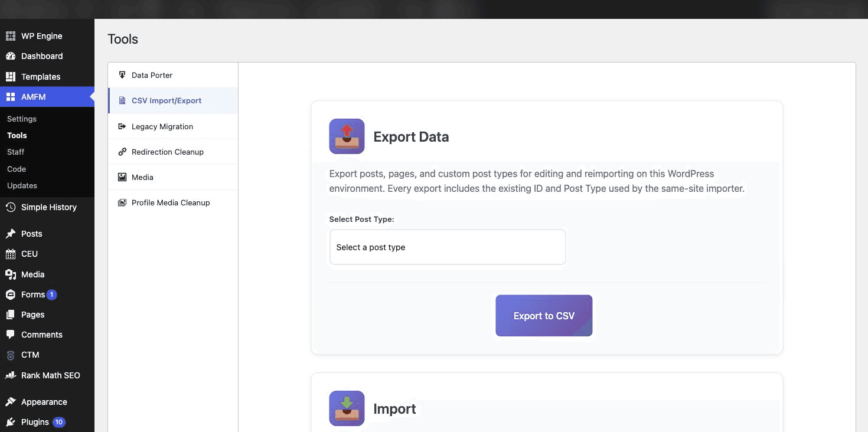The image size is (868, 432).
Task: Open the CTM menu item
Action: tap(47, 355)
